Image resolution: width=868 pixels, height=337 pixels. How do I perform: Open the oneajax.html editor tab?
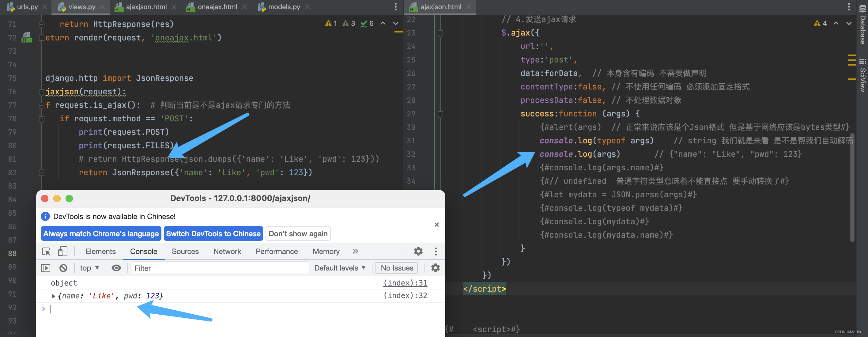[212, 7]
